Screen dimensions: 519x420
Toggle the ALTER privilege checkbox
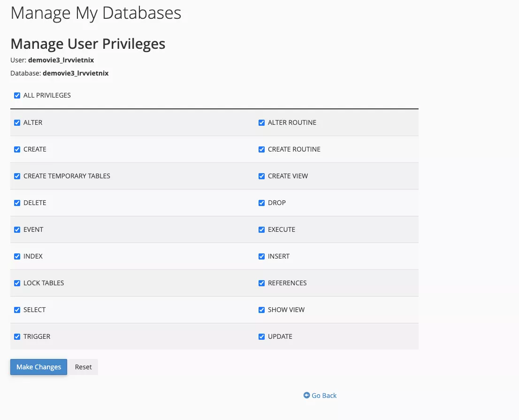[x=17, y=122]
